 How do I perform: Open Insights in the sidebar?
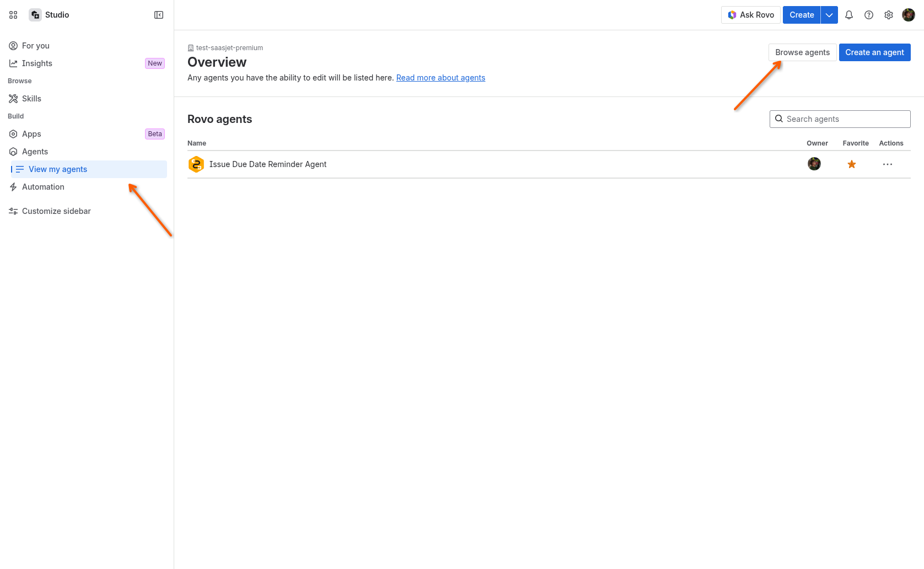(37, 63)
